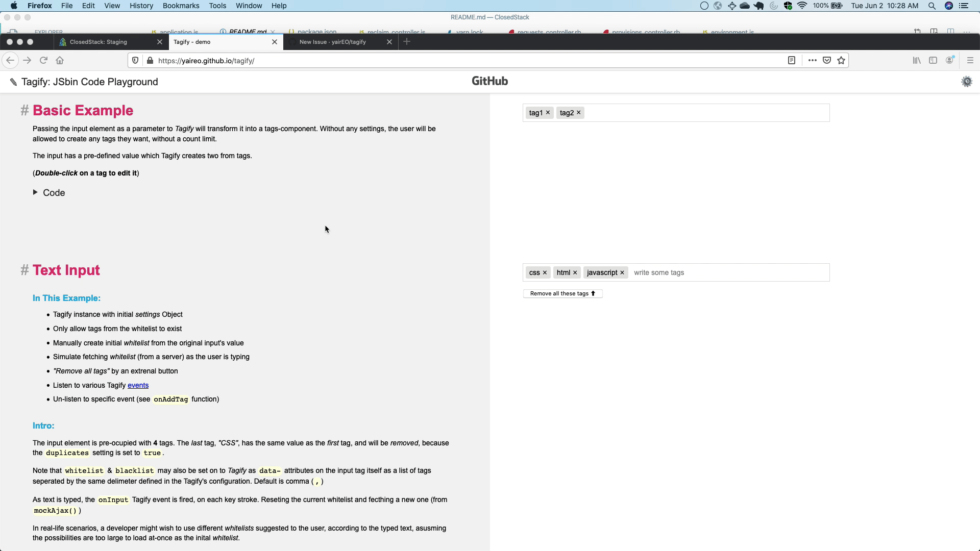Click the # anchor beside Text Input

pyautogui.click(x=24, y=270)
